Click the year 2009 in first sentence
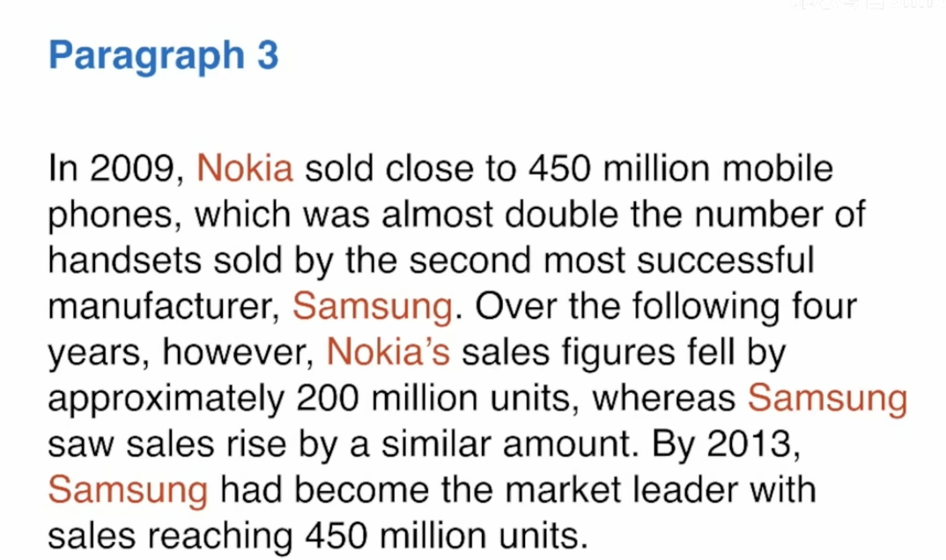The image size is (946, 560). click(x=133, y=169)
